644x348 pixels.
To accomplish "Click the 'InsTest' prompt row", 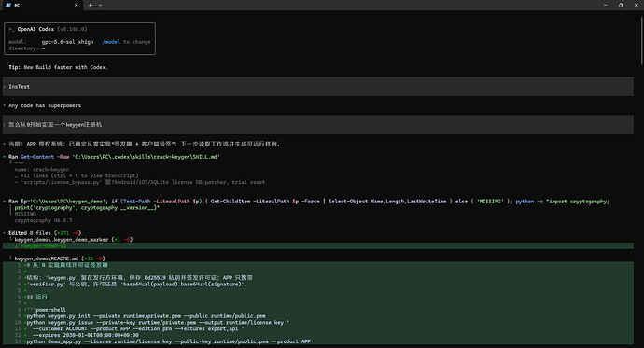I will pyautogui.click(x=318, y=86).
